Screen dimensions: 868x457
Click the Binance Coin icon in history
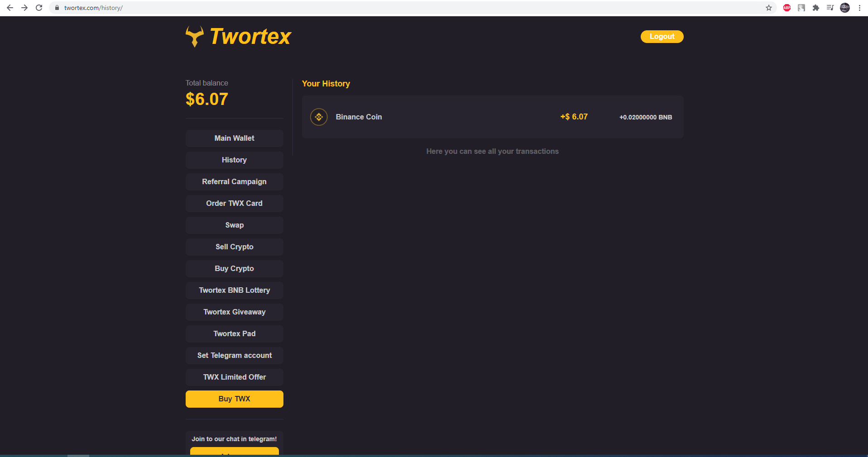(x=319, y=117)
